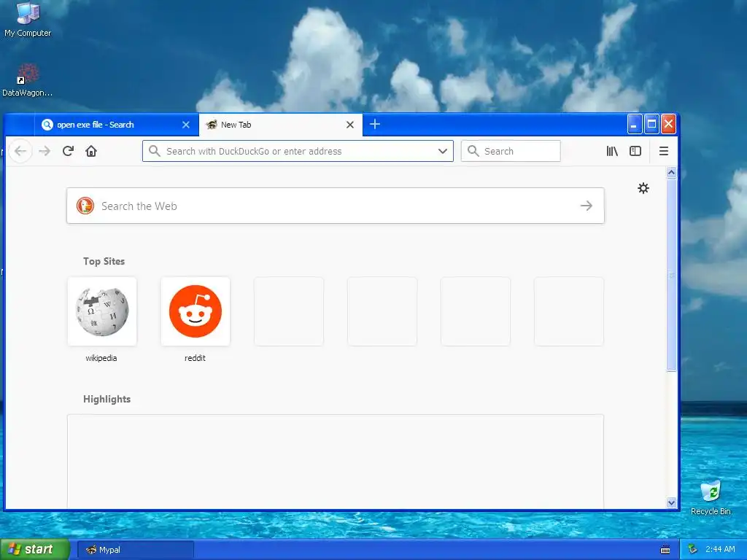747x560 pixels.
Task: Select the DataWagon desktop shortcut
Action: click(x=27, y=80)
